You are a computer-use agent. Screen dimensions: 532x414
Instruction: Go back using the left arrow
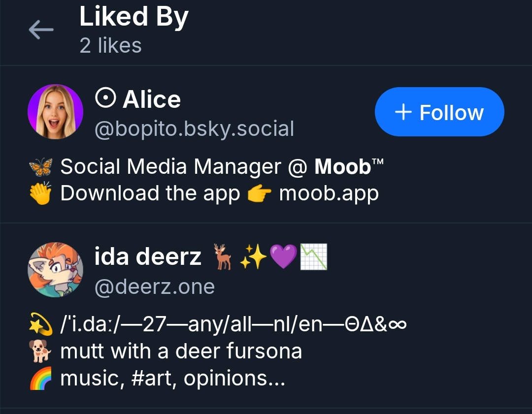coord(41,30)
